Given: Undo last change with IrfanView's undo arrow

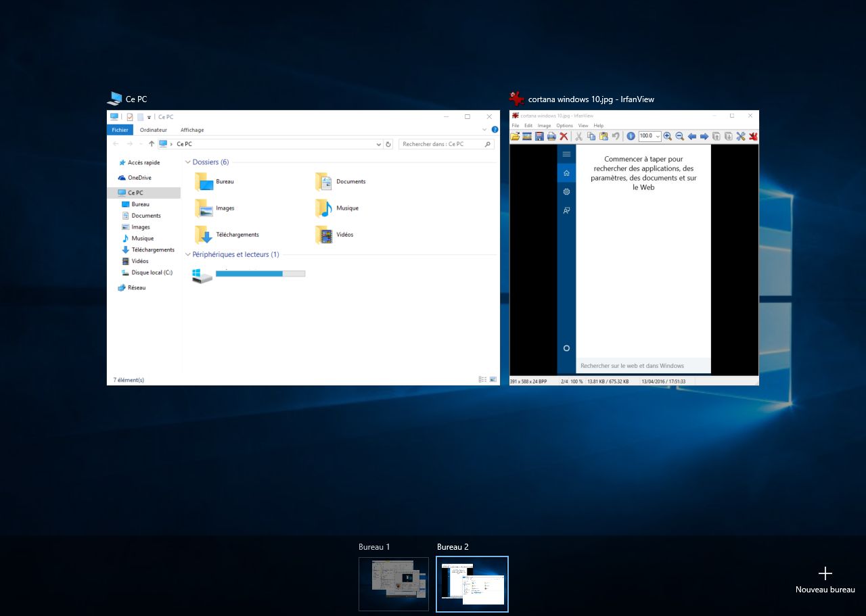Looking at the screenshot, I should pos(616,136).
